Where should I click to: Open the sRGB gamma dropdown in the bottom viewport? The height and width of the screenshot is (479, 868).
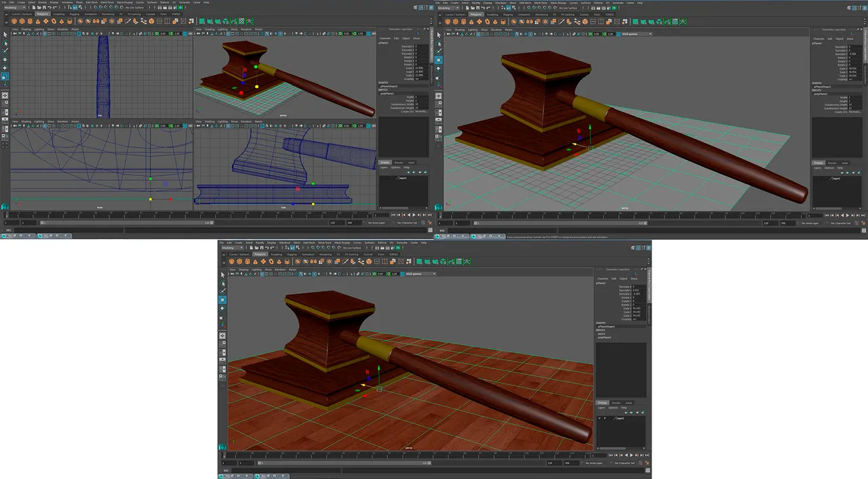(418, 274)
